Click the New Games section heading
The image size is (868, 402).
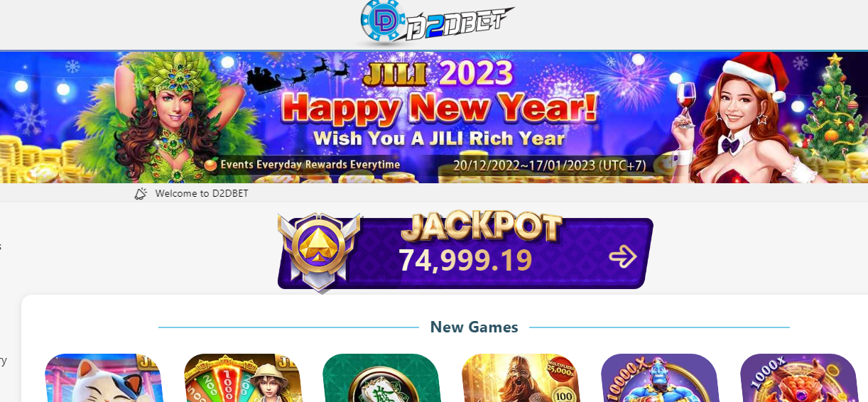coord(474,327)
